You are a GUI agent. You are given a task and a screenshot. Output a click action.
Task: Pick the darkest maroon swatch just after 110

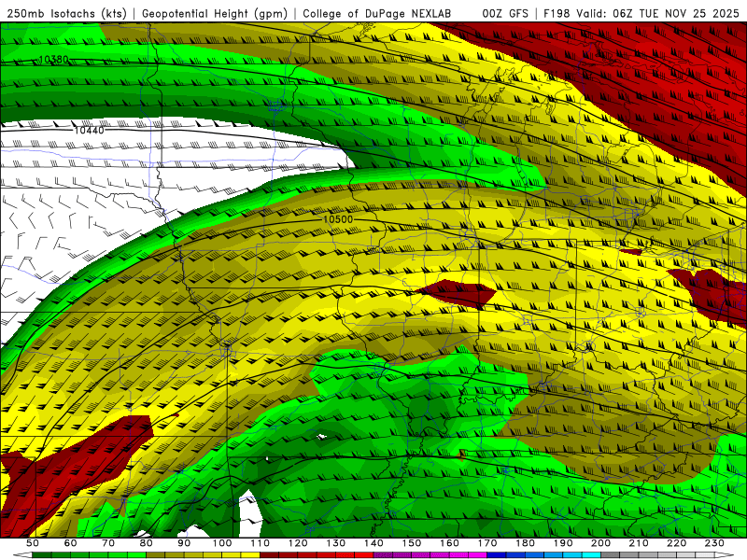(269, 555)
